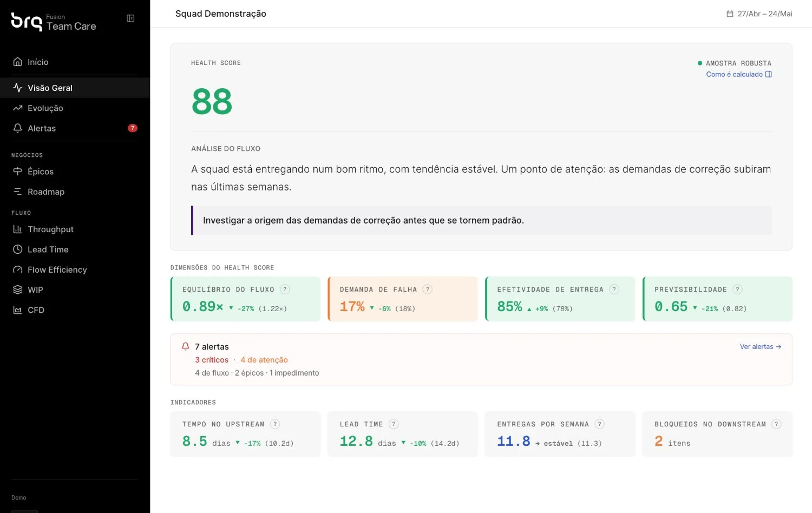Screen dimensions: 812x513
Task: Open help for Tempo no Upstream
Action: coord(275,424)
